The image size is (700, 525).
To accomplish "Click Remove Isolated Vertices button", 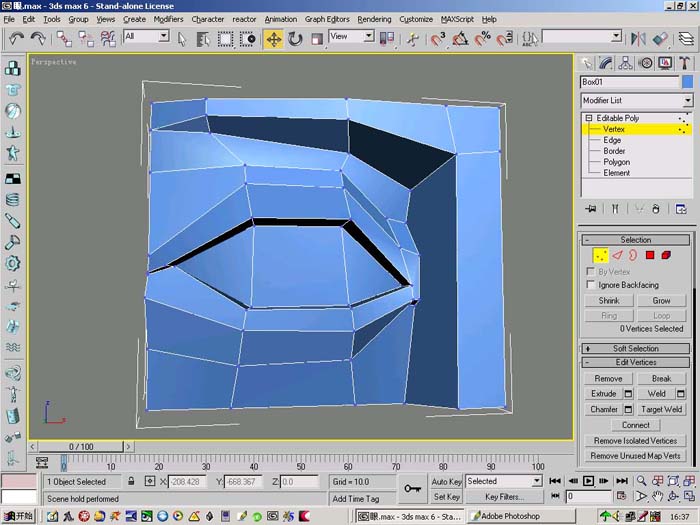I will click(x=635, y=441).
